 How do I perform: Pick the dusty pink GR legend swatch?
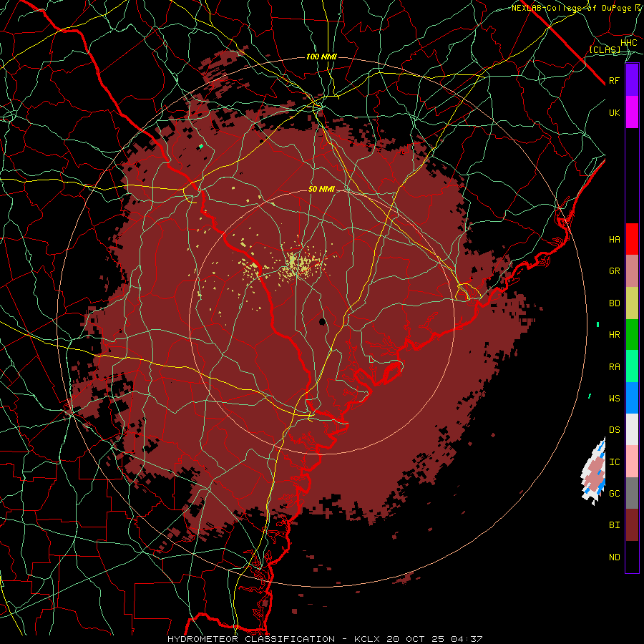point(632,271)
